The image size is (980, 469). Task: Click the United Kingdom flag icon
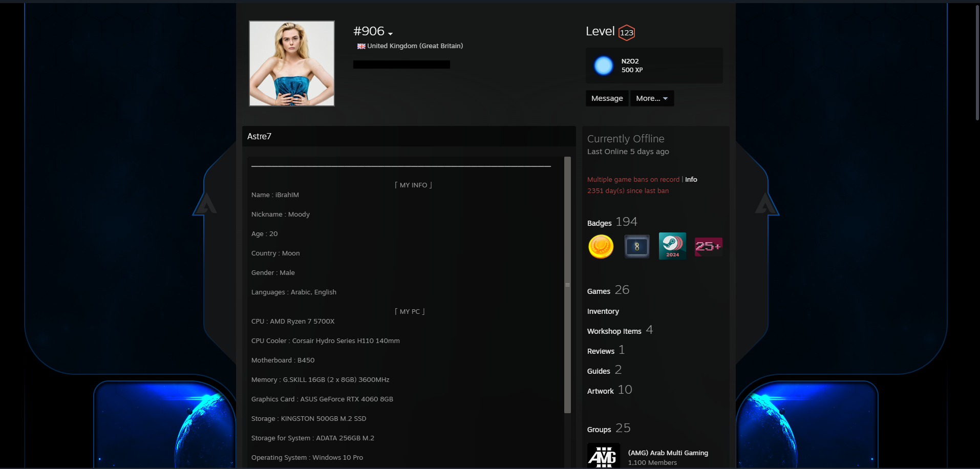tap(361, 46)
